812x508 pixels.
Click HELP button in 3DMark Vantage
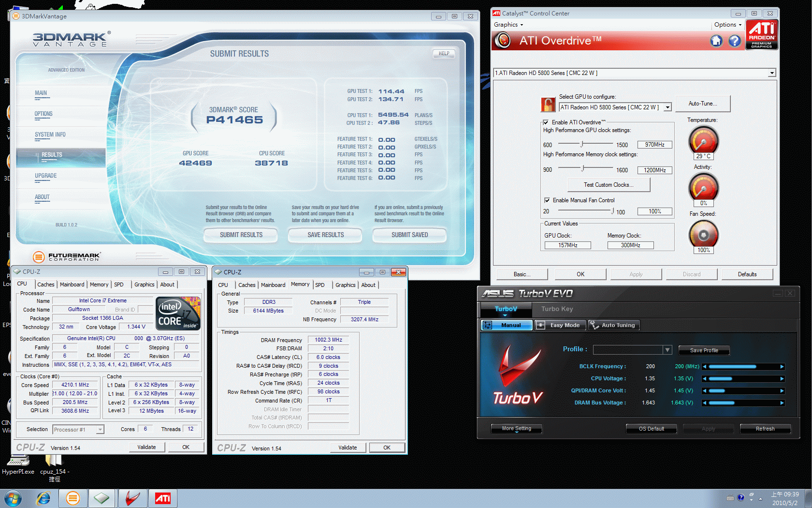(444, 54)
